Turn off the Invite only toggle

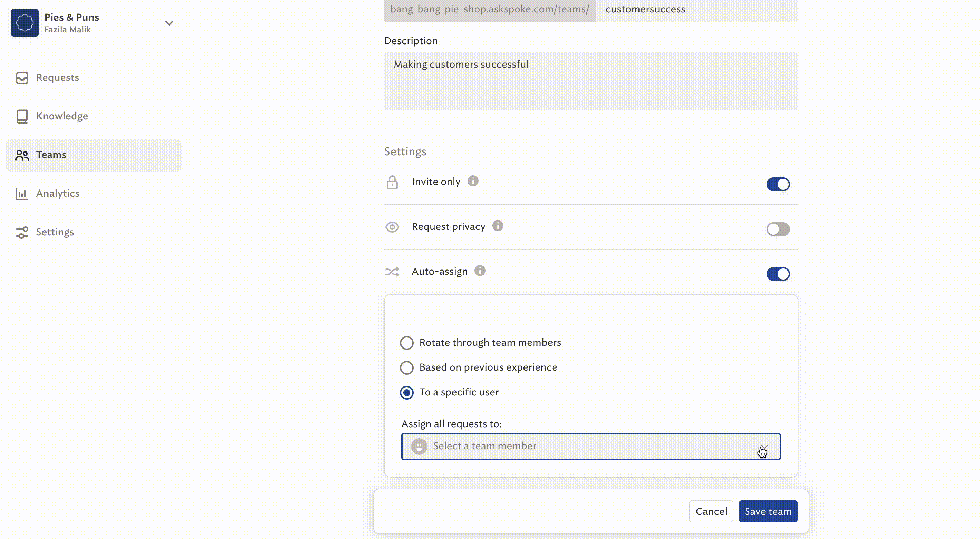coord(778,184)
